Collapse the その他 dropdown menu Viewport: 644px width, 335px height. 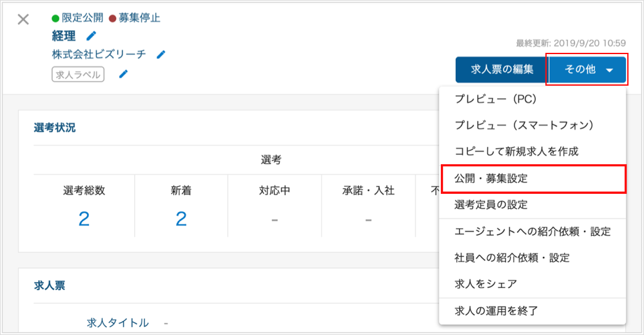tap(587, 70)
